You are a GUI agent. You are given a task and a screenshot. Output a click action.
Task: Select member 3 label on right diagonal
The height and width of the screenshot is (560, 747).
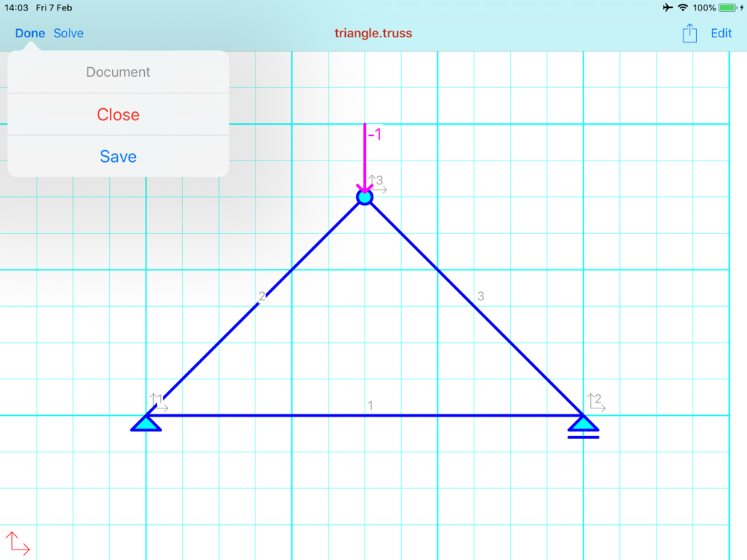click(480, 296)
